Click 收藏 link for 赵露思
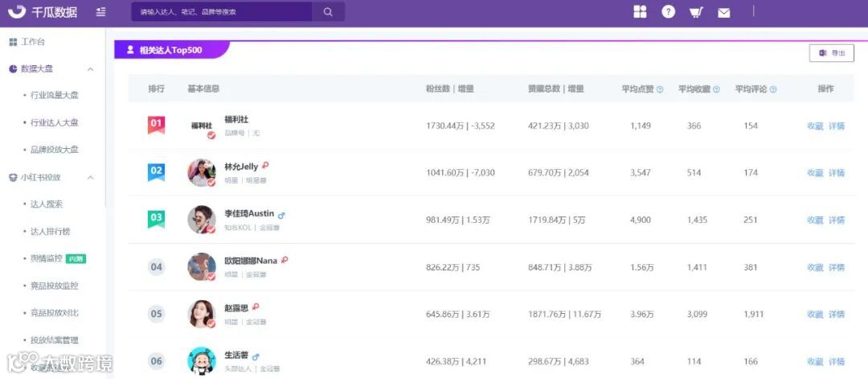Screen dimensions: 868x379 (x=816, y=314)
